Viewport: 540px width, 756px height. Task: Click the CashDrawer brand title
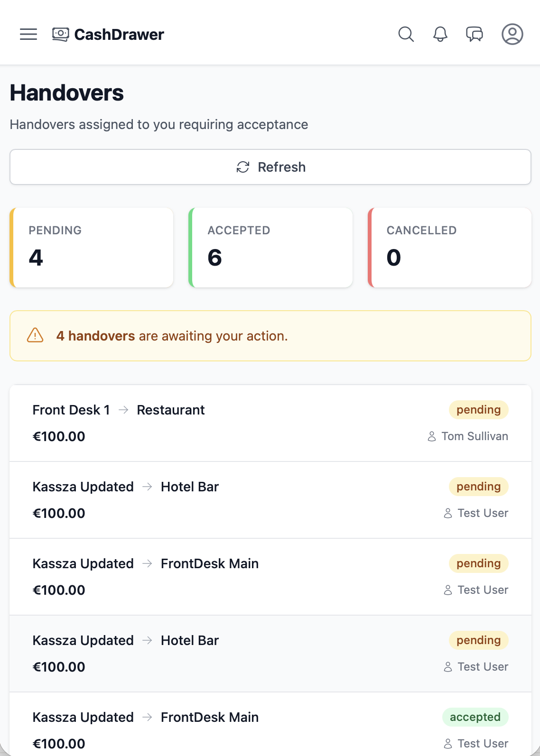pyautogui.click(x=119, y=35)
